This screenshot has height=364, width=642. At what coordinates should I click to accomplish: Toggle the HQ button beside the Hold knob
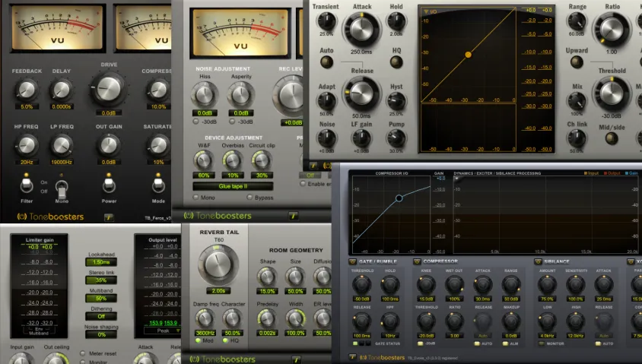coord(396,62)
